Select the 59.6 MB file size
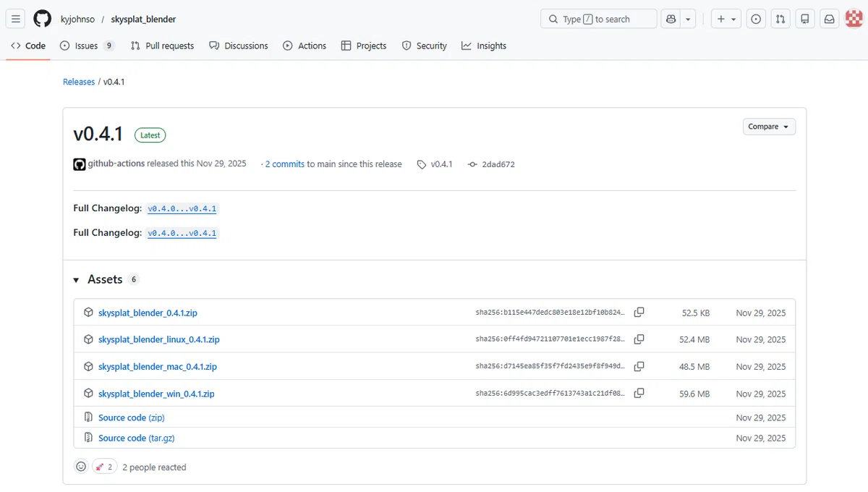The height and width of the screenshot is (492, 868). coord(694,394)
